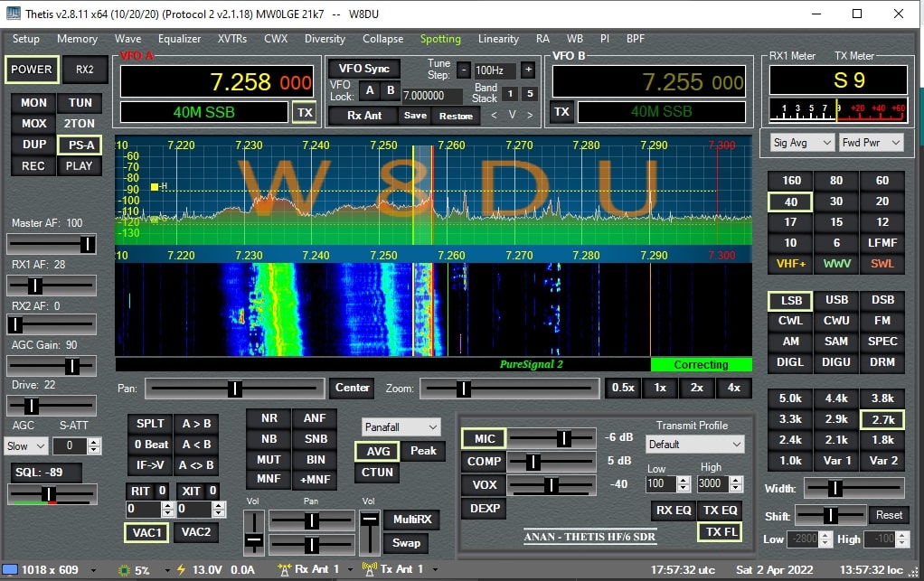
Task: Toggle the ANF auto notch filter
Action: click(315, 418)
